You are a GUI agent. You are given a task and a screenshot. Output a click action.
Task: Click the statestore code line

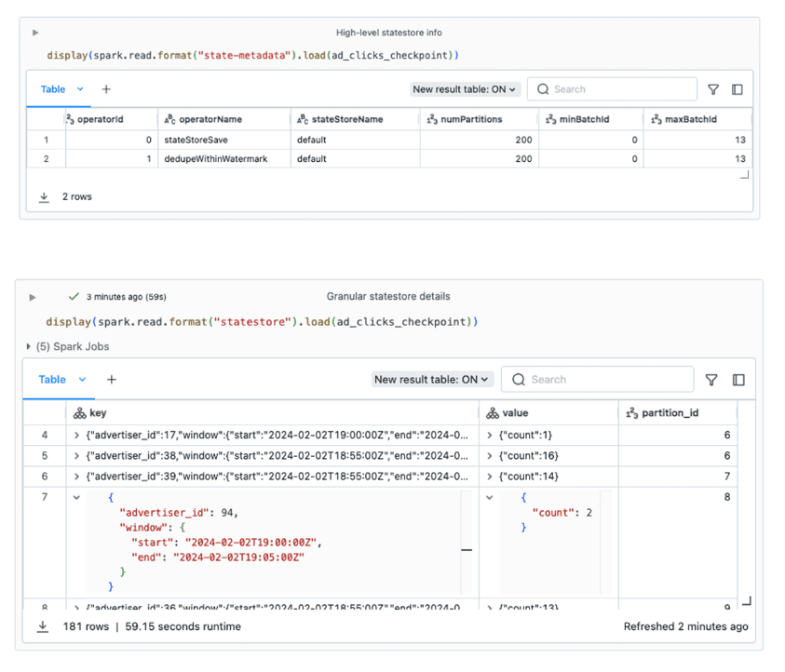(262, 322)
